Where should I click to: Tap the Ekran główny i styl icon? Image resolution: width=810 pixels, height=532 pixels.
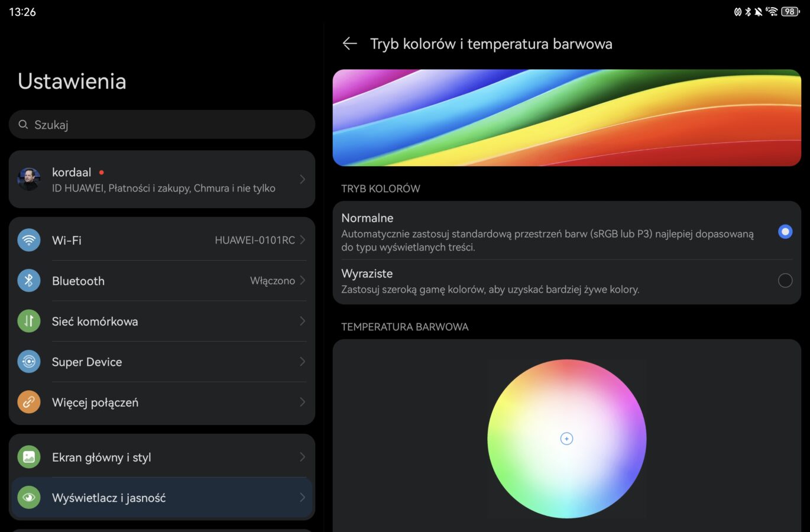point(29,457)
